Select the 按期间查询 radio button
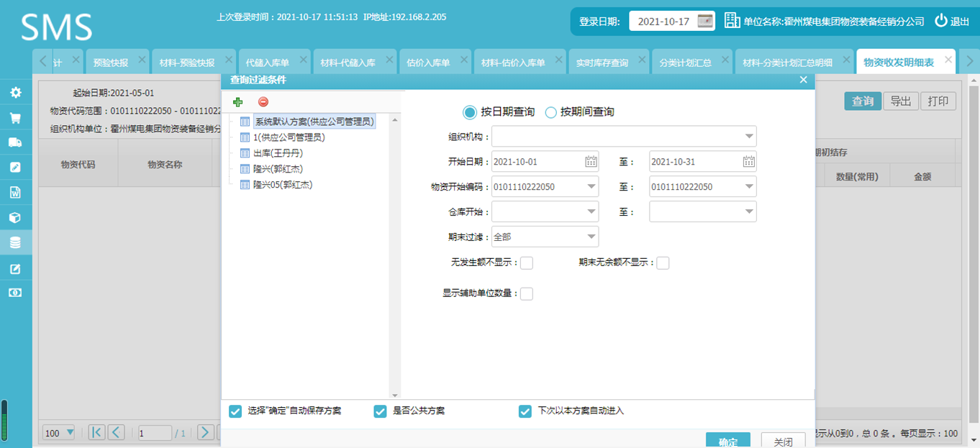Screen dimensions: 980x448 coord(550,111)
